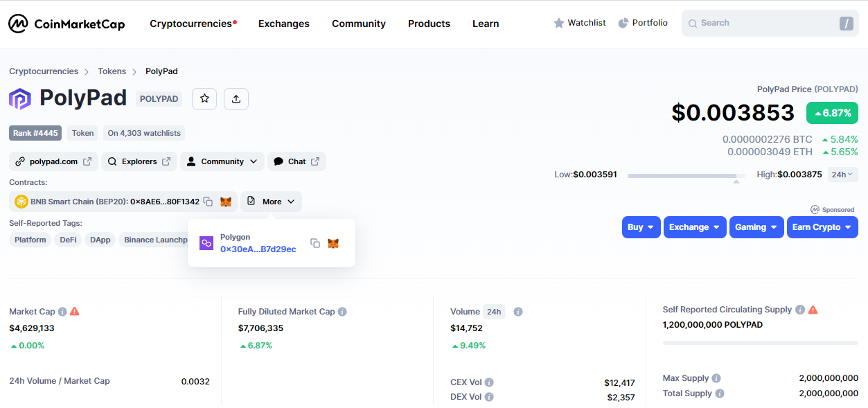Visit the polypad.com website link

53,161
